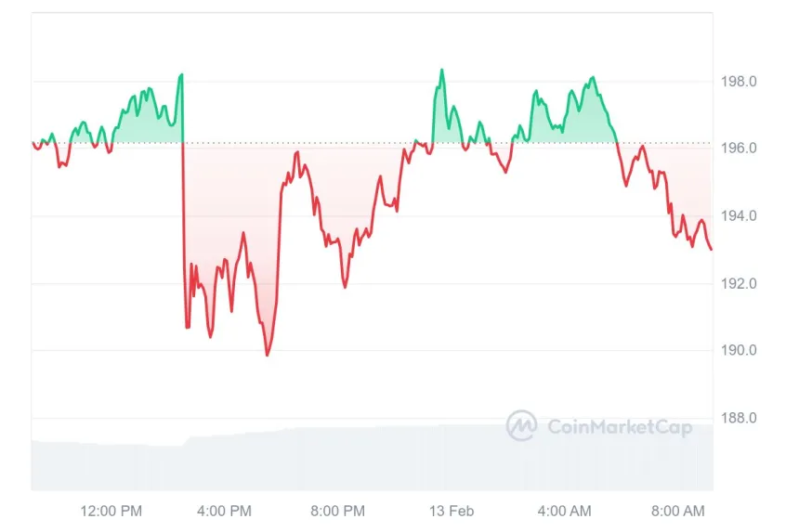Image resolution: width=799 pixels, height=532 pixels.
Task: Click the CoinMarketCap watermark text
Action: tap(620, 427)
